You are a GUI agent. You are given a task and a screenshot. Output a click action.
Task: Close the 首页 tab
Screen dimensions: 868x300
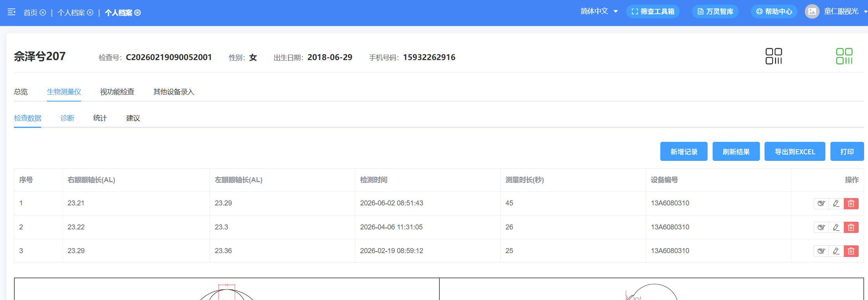click(x=43, y=13)
